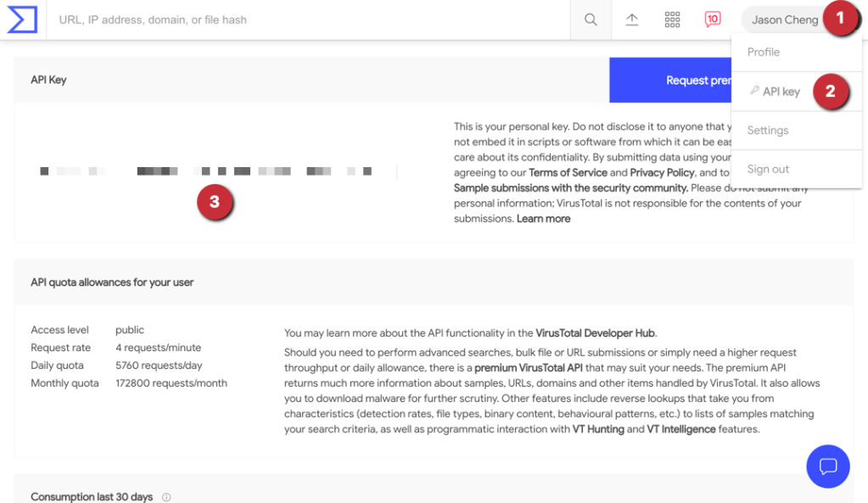Viewport: 868px width, 503px height.
Task: Open the chat support bubble
Action: (827, 466)
